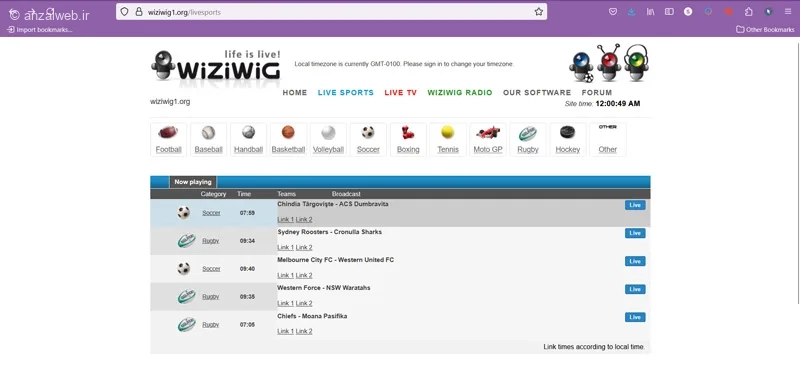Open Link 2 for Chindia Targoviste match
The width and height of the screenshot is (800, 381).
click(x=304, y=219)
